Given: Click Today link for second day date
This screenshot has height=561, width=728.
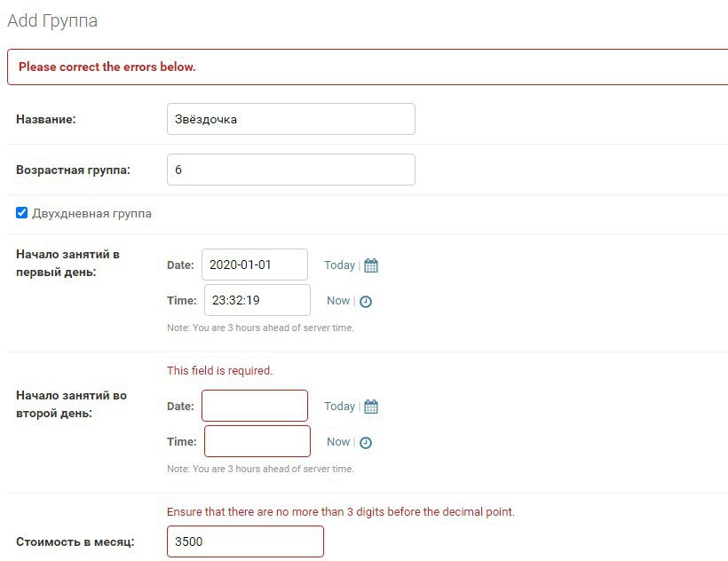Looking at the screenshot, I should [x=339, y=406].
